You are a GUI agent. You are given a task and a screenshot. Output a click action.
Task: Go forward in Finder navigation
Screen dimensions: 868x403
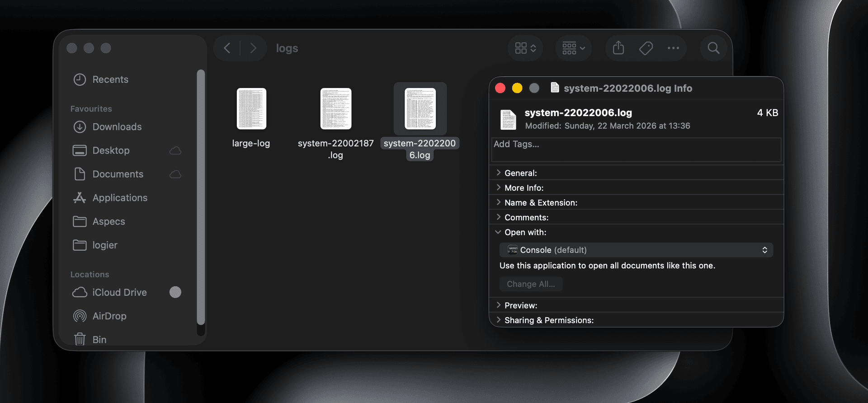tap(253, 48)
